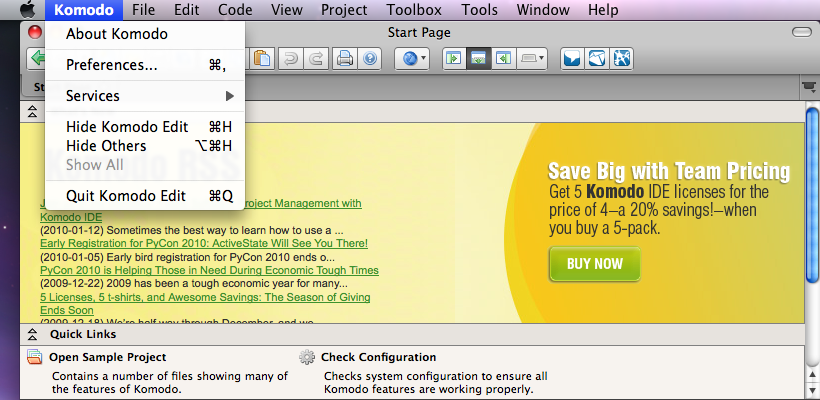This screenshot has width=820, height=400.
Task: Open the tab list dropdown arrow
Action: [x=807, y=89]
